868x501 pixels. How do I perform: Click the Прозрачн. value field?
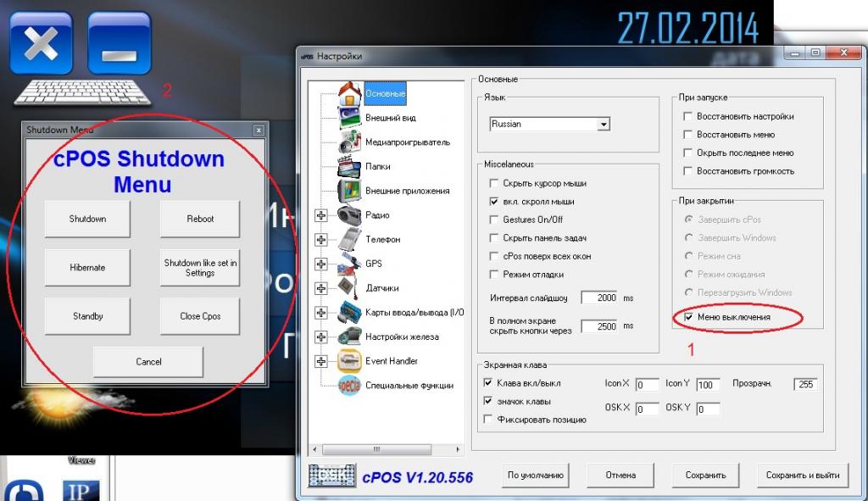pyautogui.click(x=805, y=384)
